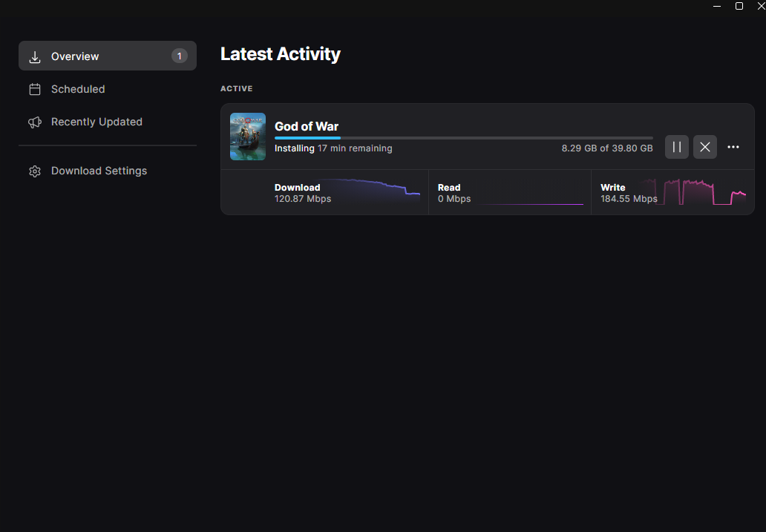
Task: Click the Scheduled calendar icon
Action: pos(35,89)
